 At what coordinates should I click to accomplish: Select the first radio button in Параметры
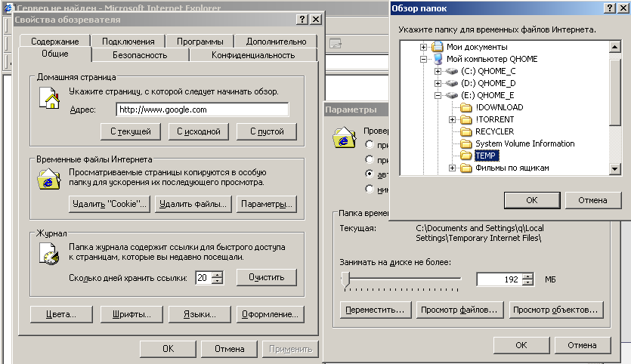(x=370, y=144)
